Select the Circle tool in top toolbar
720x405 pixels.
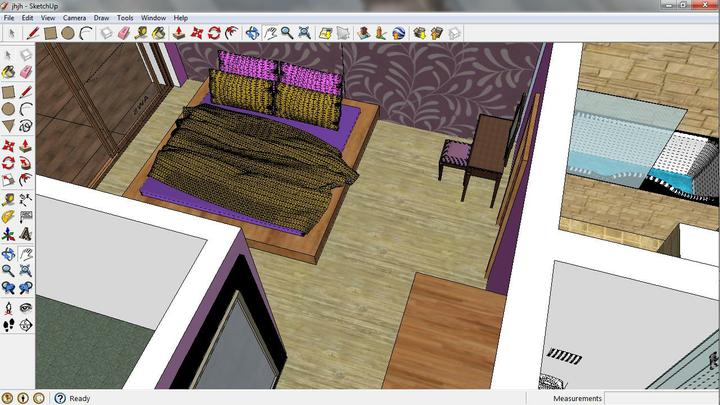(x=68, y=33)
